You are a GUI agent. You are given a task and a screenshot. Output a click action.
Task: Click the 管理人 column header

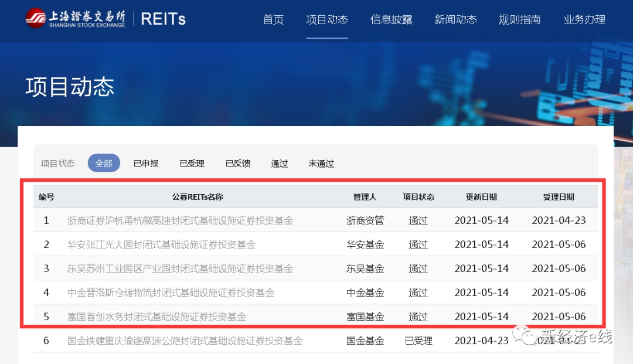tap(365, 197)
